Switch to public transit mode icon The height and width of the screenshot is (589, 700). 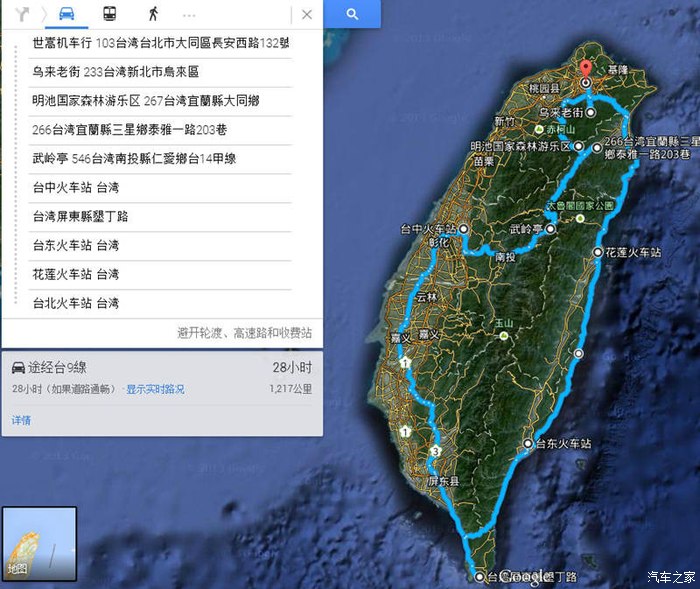[x=109, y=14]
